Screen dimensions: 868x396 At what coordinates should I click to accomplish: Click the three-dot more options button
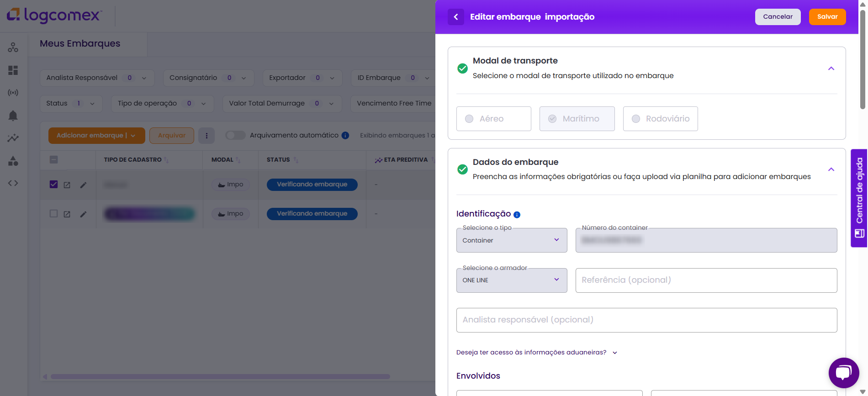coord(206,136)
